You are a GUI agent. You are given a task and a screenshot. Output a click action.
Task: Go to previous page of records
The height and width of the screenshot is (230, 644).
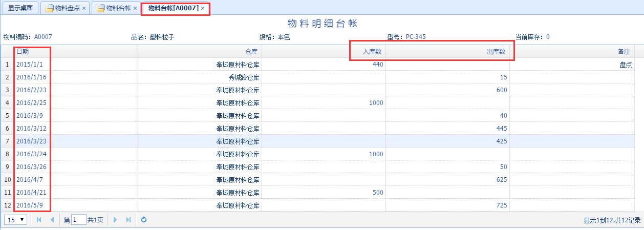click(x=52, y=220)
